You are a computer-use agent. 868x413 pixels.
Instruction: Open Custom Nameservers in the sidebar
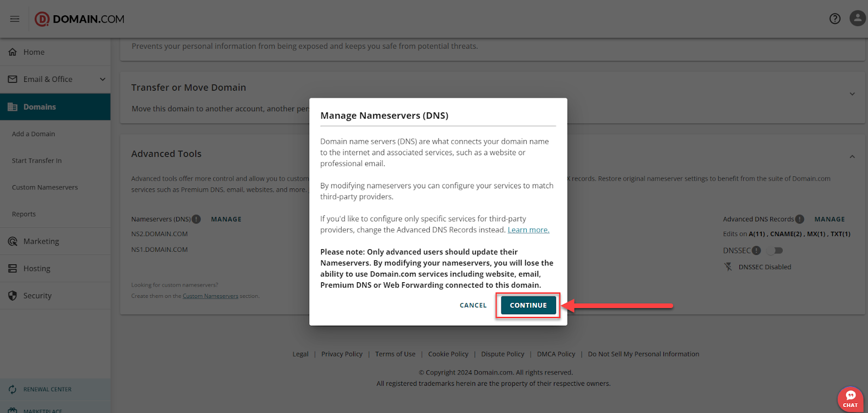point(45,187)
